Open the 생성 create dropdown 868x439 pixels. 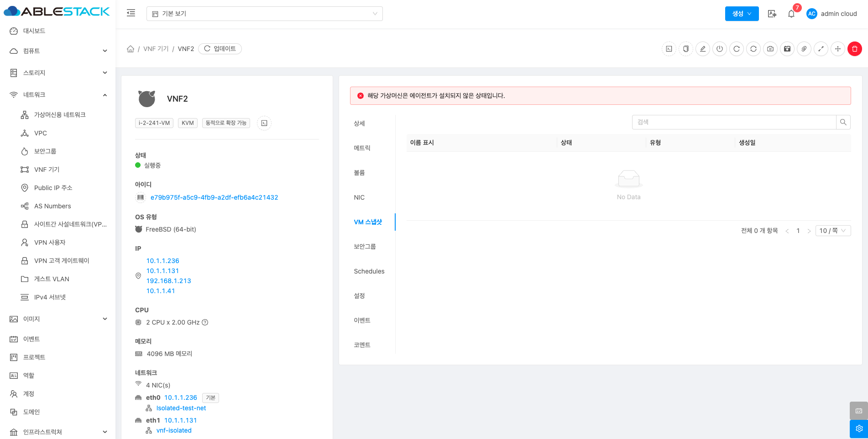click(x=742, y=14)
